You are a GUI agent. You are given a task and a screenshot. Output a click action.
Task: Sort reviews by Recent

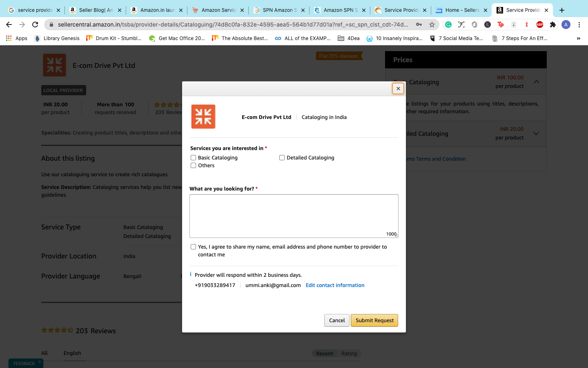coord(325,354)
